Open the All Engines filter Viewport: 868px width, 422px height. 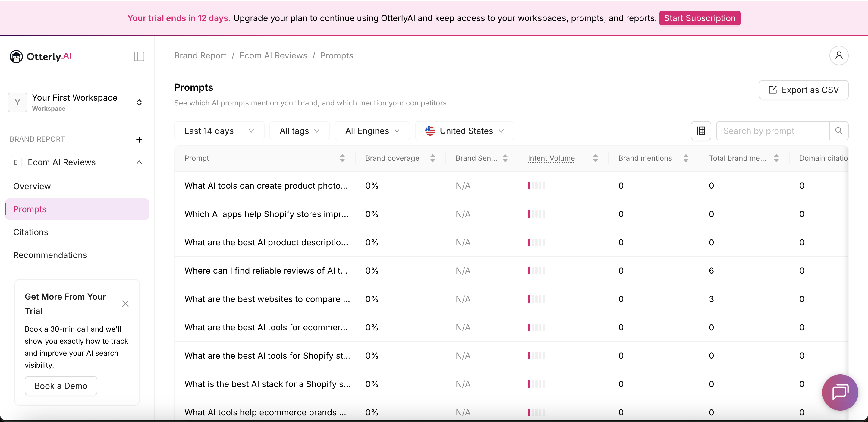372,131
